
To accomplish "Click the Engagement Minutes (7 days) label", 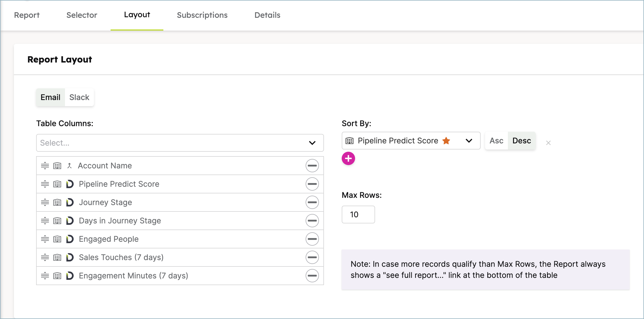I will coord(133,276).
